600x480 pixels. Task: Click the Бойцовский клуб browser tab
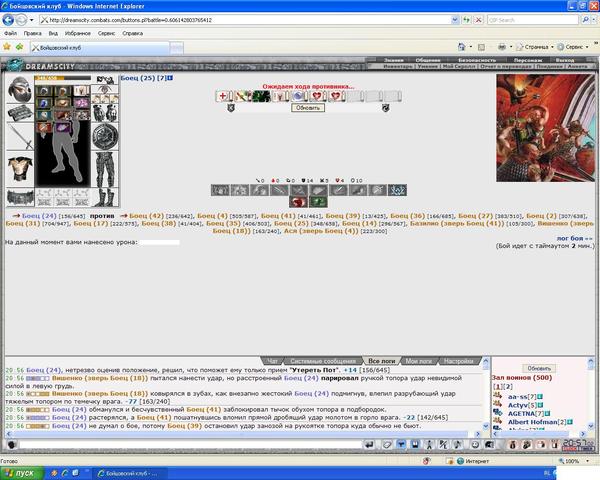coord(99,48)
